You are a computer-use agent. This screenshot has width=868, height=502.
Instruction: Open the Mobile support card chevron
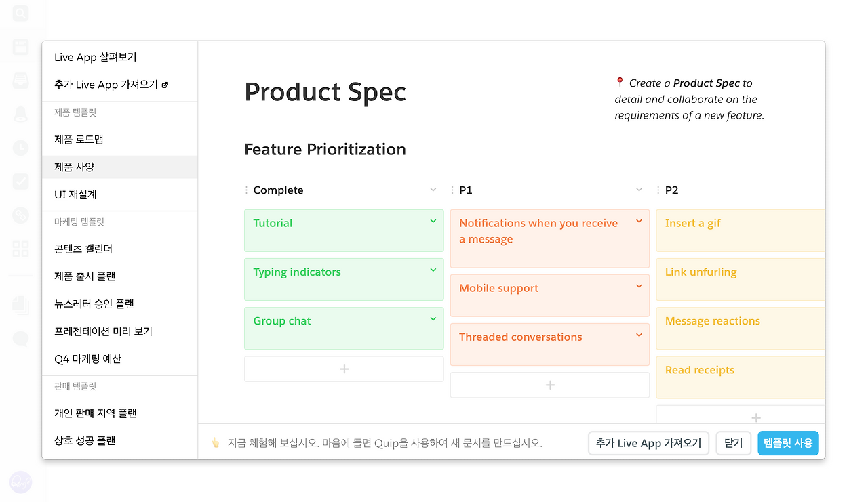click(639, 286)
